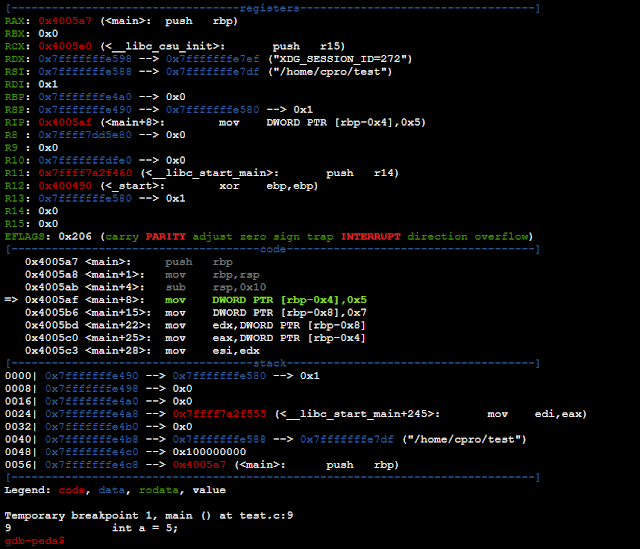Click <__libc_start_main+245> stack annotation

tap(358, 414)
